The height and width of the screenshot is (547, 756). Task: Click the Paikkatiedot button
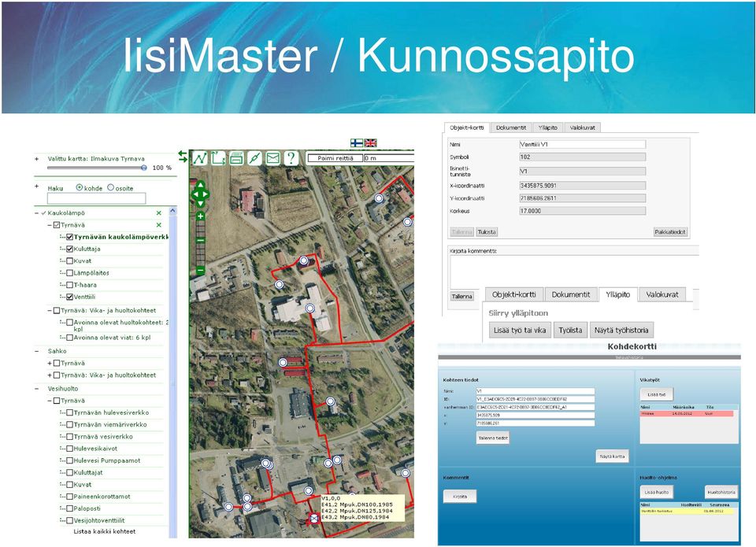tap(670, 232)
